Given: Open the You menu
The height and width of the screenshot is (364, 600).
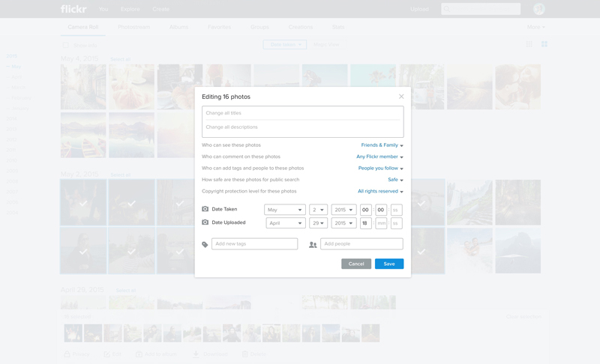Looking at the screenshot, I should pos(103,9).
